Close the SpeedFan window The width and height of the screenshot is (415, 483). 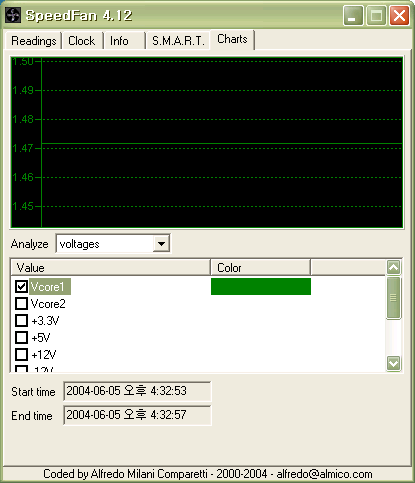[x=399, y=15]
